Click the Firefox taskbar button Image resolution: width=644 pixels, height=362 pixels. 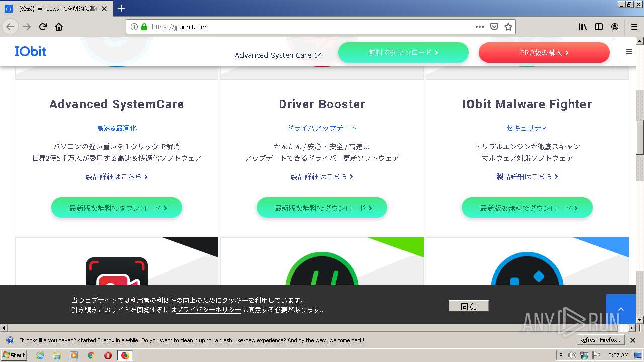pyautogui.click(x=125, y=355)
